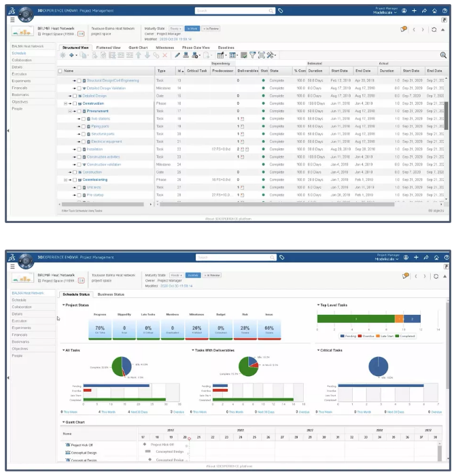
Task: Click the move up arrow toolbar icon
Action: [x=139, y=55]
